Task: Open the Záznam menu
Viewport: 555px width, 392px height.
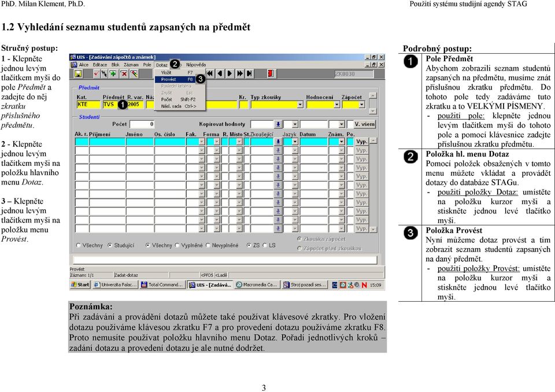Action: click(131, 65)
